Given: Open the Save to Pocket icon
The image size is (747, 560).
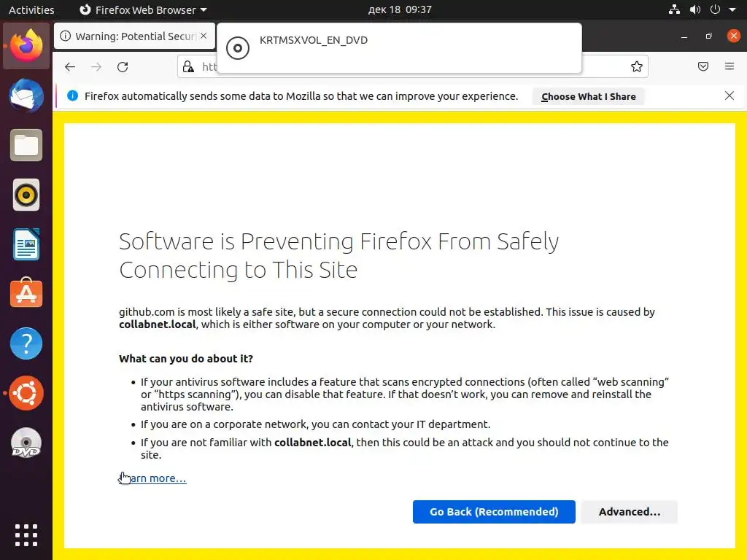Looking at the screenshot, I should (x=703, y=67).
